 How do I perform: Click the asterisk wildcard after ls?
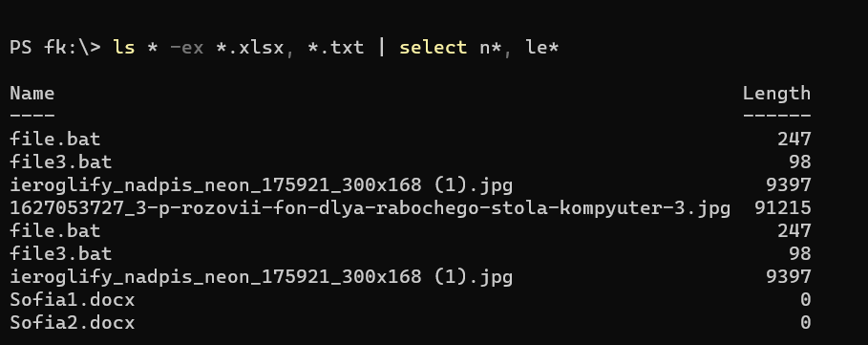point(153,47)
